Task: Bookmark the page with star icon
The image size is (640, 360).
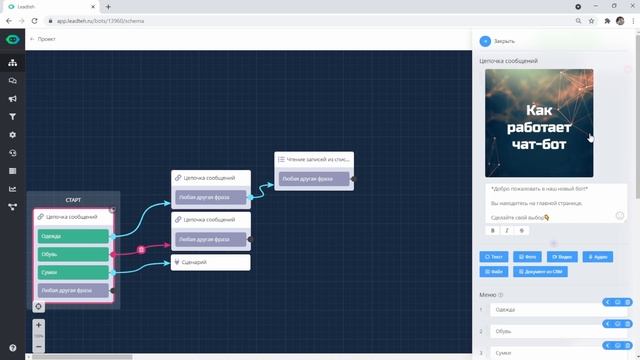Action: (591, 21)
